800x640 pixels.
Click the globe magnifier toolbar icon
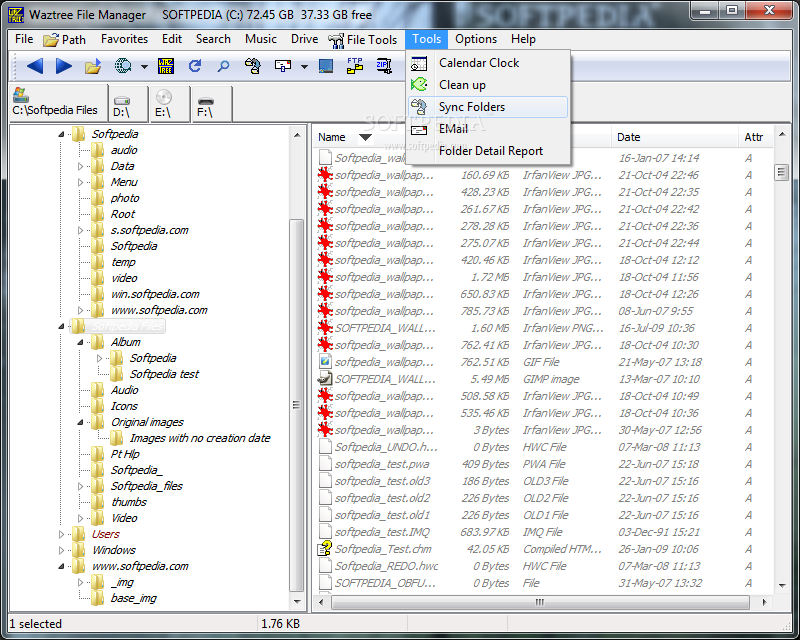122,66
